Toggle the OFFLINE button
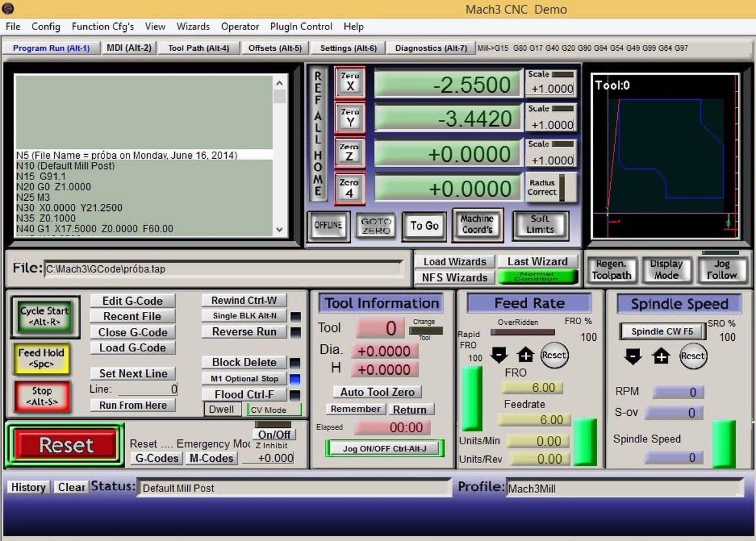 coord(328,225)
